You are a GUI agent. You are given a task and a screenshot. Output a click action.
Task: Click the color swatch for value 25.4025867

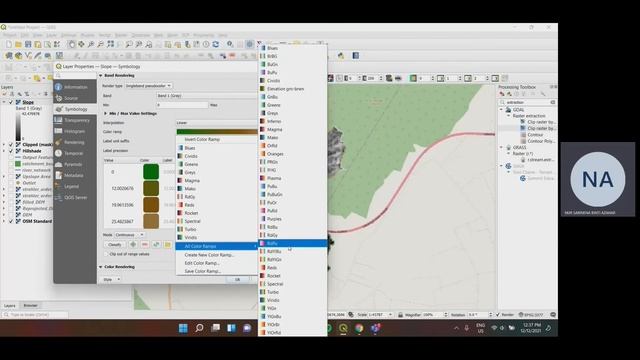point(151,221)
